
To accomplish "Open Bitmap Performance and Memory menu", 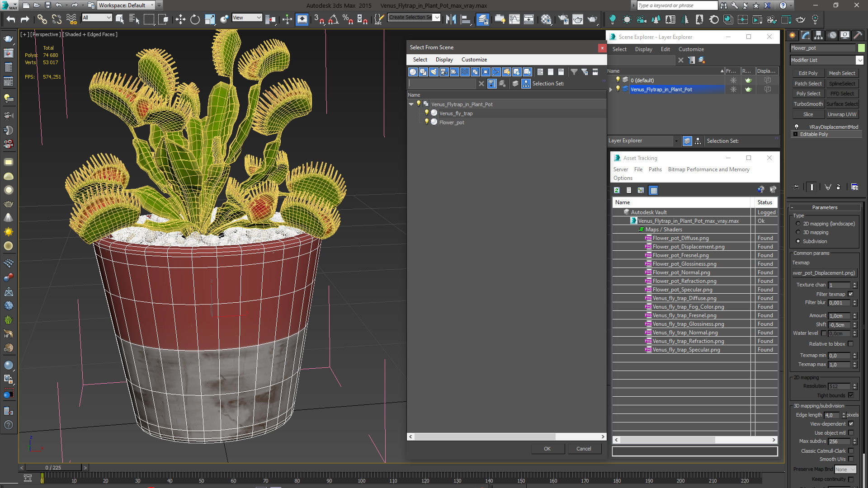I will [x=708, y=169].
